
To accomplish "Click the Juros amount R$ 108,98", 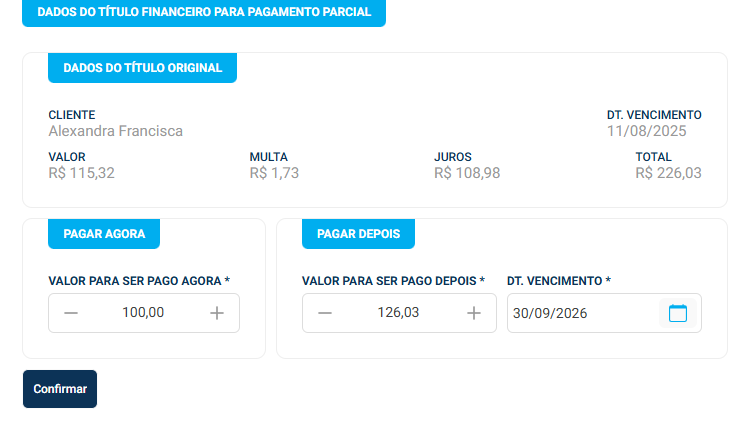I will [x=467, y=173].
